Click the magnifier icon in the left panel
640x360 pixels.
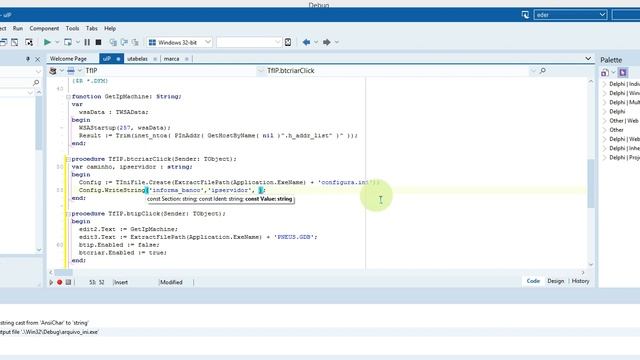point(36,82)
